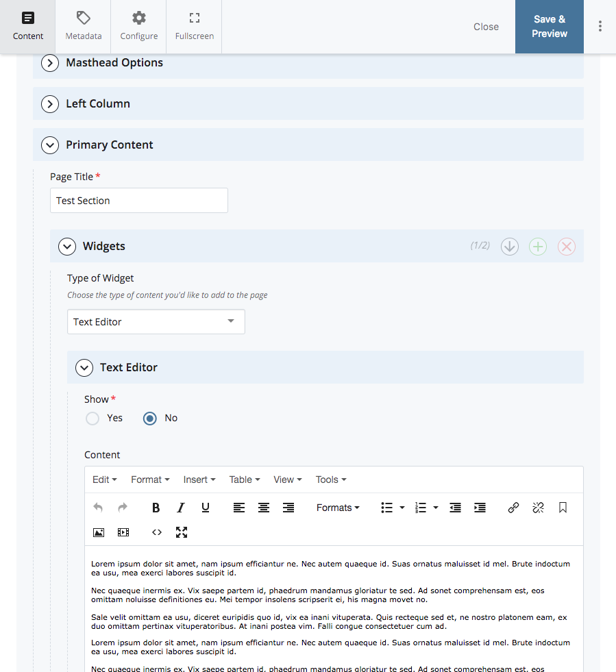The width and height of the screenshot is (616, 672).
Task: Click the bookmark anchor icon
Action: tap(563, 508)
